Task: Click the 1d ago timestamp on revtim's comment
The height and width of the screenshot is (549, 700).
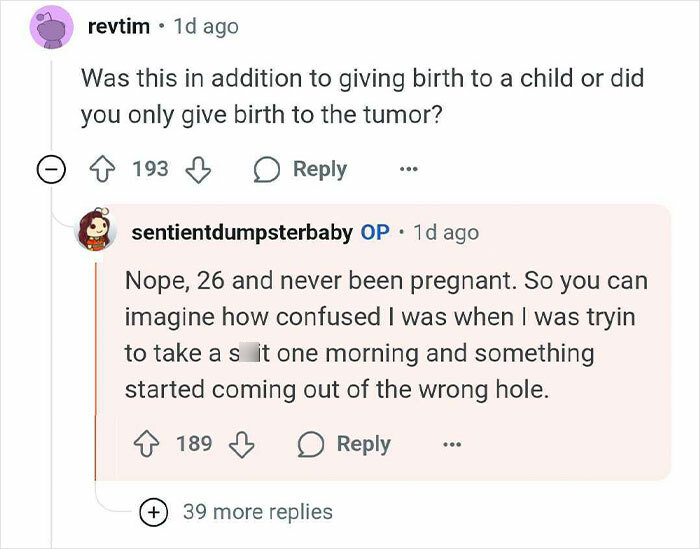Action: (x=206, y=27)
